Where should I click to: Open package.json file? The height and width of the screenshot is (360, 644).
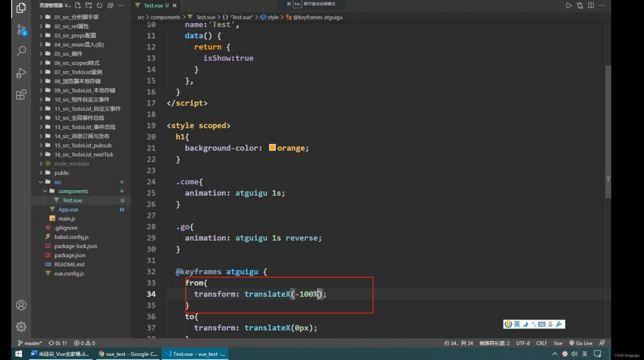pyautogui.click(x=81, y=255)
